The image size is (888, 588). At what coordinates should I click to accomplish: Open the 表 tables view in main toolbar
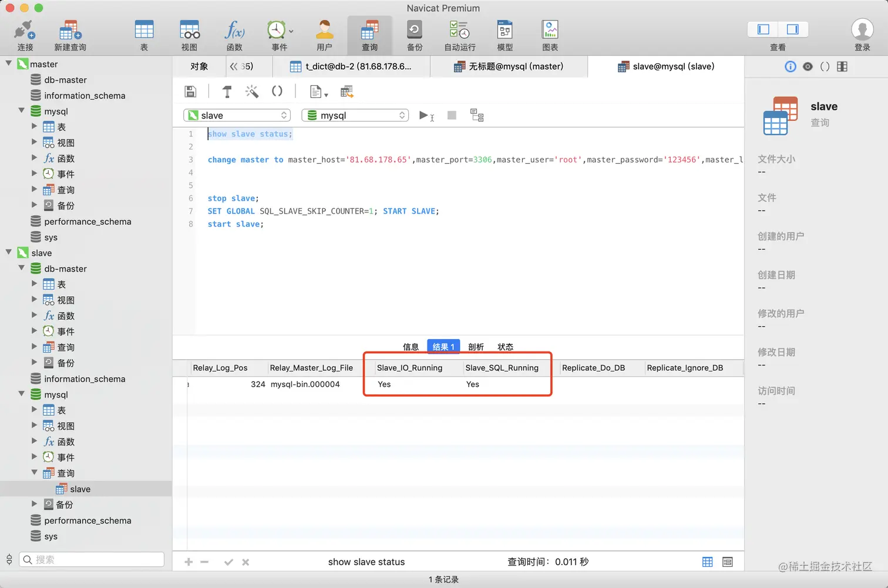(x=144, y=35)
